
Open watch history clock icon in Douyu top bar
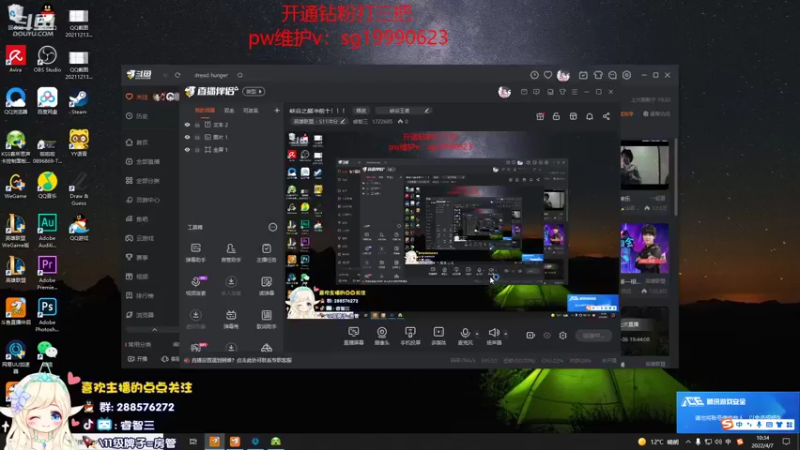(534, 75)
